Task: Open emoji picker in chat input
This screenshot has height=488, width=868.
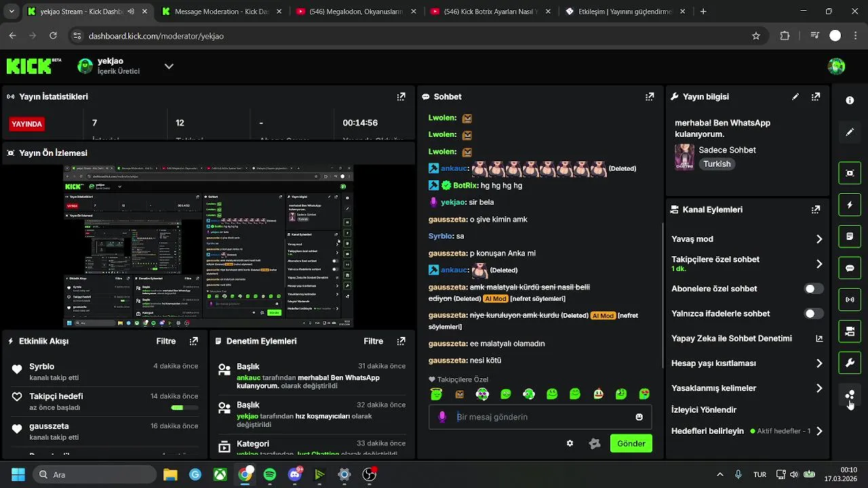Action: coord(639,417)
